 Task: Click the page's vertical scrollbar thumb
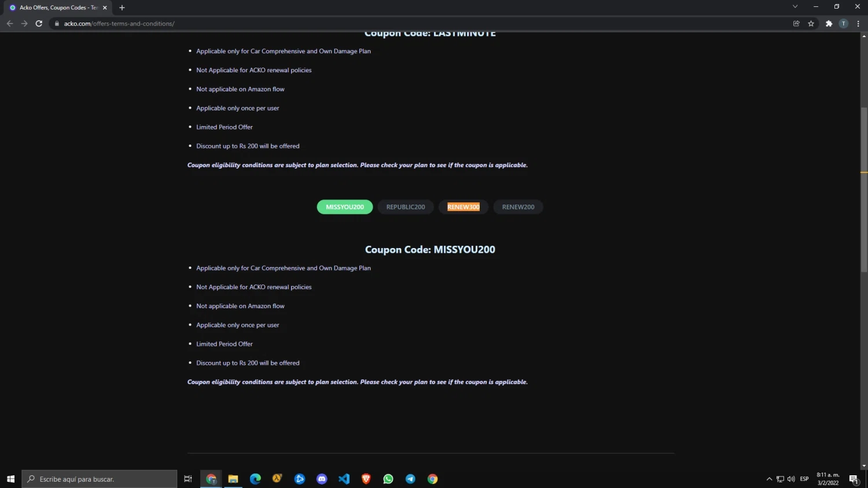pyautogui.click(x=864, y=190)
